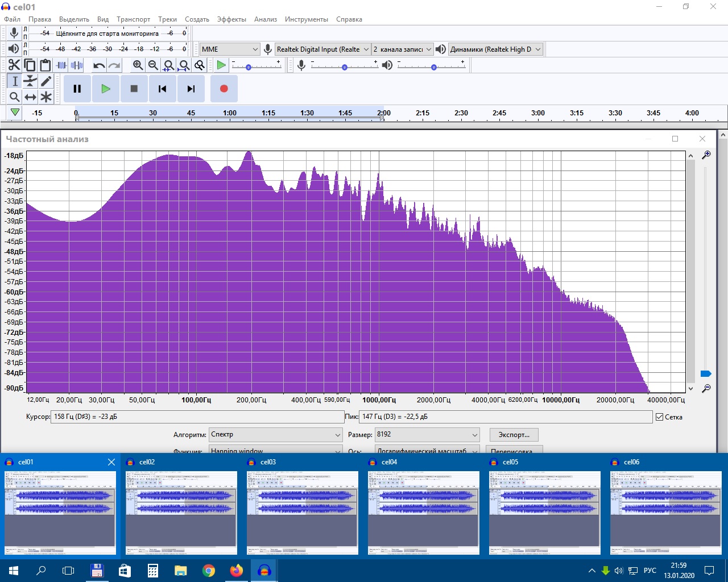Open the Эффекты menu
The height and width of the screenshot is (582, 728).
click(x=231, y=19)
